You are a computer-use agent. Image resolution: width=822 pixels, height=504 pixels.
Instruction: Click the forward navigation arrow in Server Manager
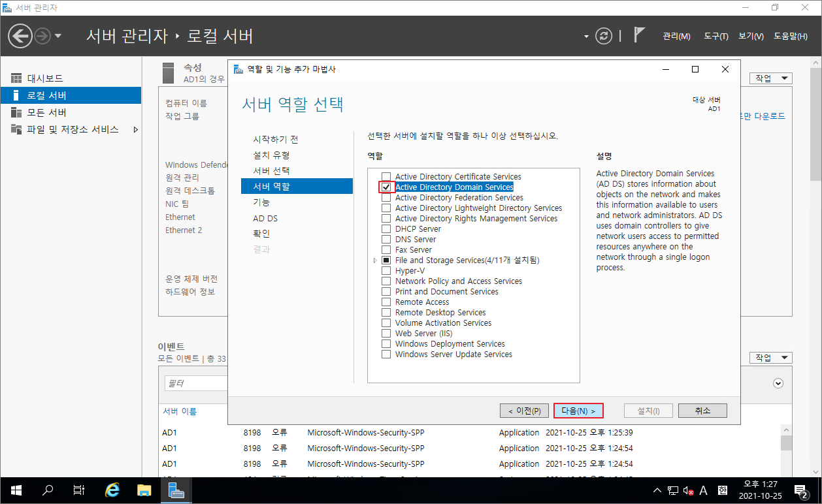[42, 36]
